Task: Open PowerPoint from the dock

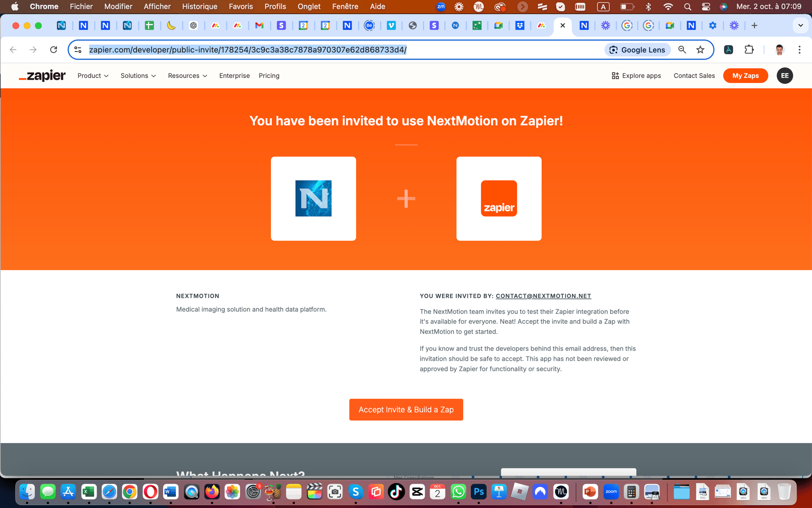Action: pyautogui.click(x=590, y=492)
